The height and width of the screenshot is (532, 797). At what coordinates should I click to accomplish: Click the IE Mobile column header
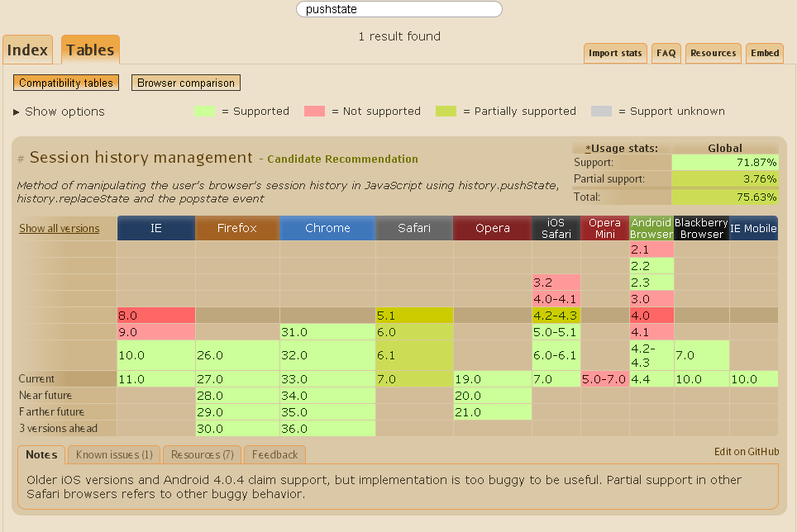pos(754,228)
